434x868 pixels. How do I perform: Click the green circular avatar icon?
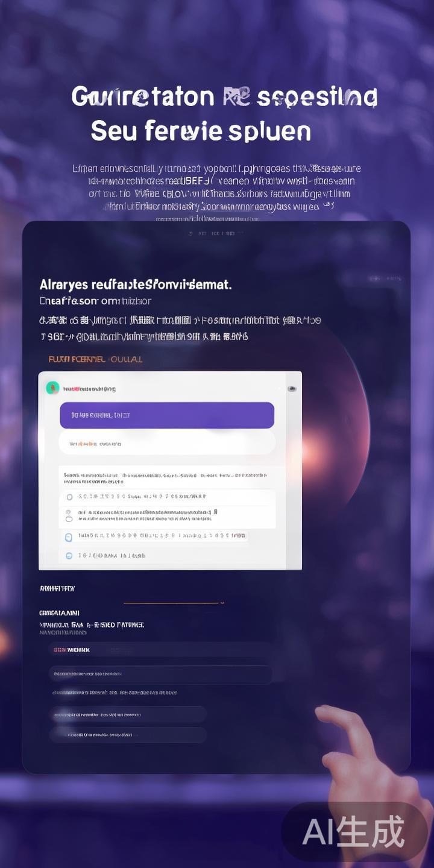[x=52, y=388]
